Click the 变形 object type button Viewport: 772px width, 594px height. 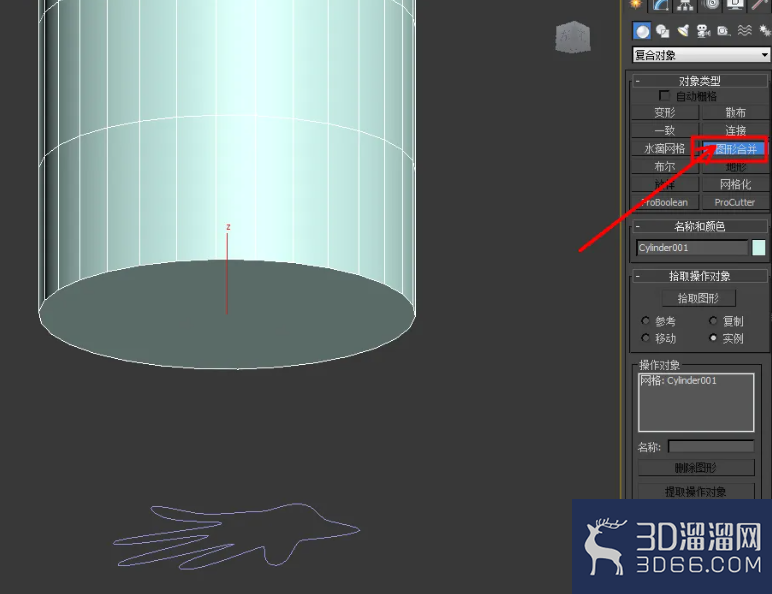pos(665,112)
